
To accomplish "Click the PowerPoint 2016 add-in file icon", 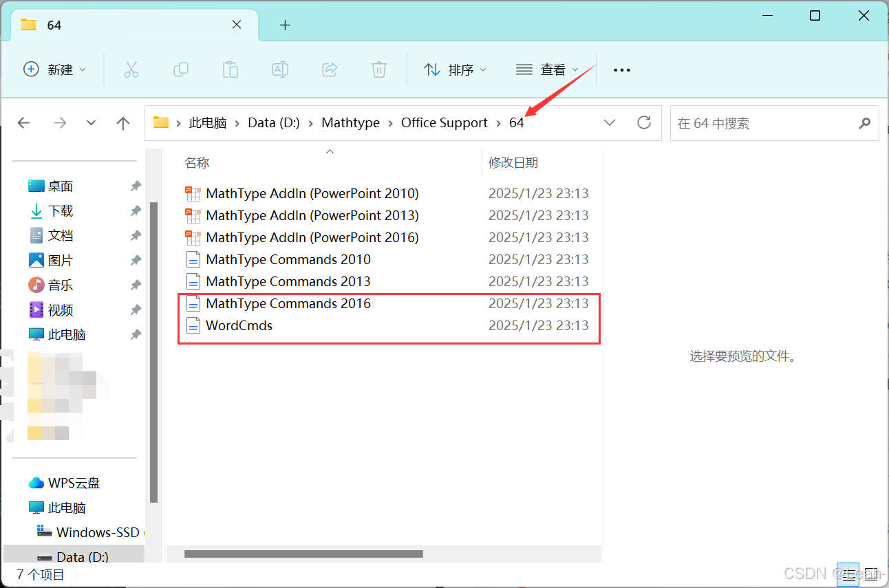I will click(x=193, y=238).
